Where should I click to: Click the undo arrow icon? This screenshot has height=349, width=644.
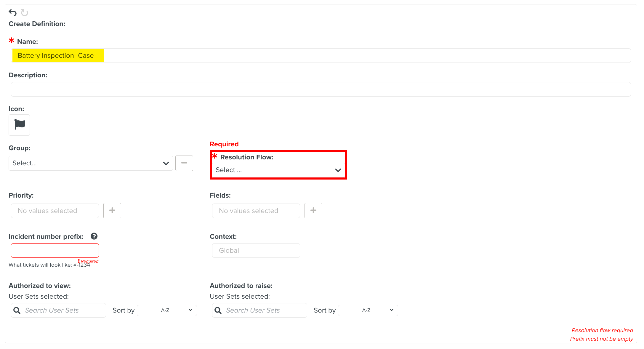pyautogui.click(x=12, y=12)
